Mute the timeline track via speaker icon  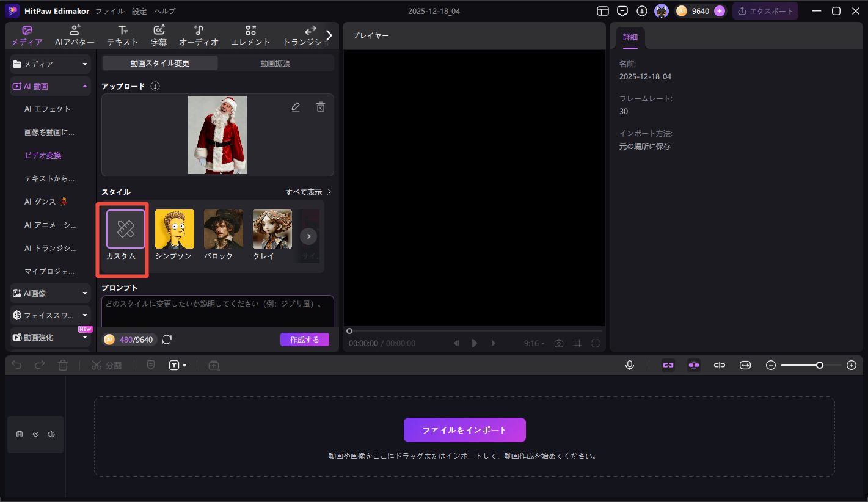tap(51, 434)
